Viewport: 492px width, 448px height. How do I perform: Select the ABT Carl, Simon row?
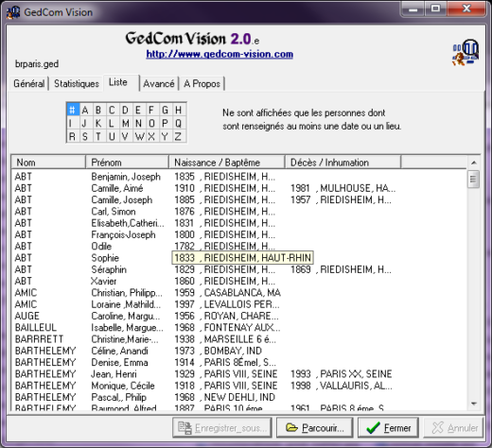[x=238, y=212]
